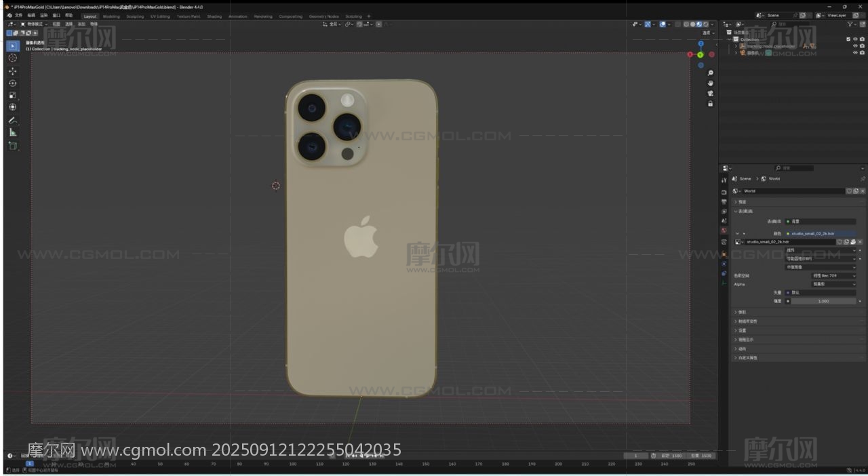Click the pan view hand icon
Screen dimensions: 868x476
tap(710, 83)
